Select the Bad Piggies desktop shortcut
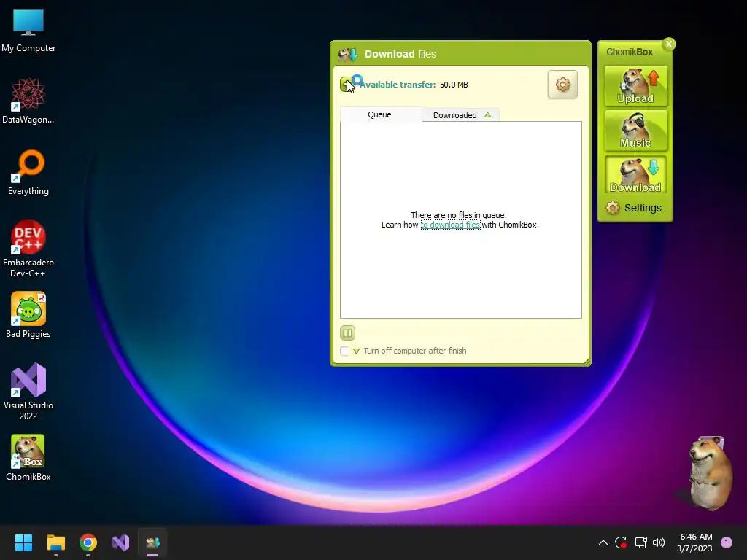Viewport: 747px width, 560px height. click(x=28, y=315)
